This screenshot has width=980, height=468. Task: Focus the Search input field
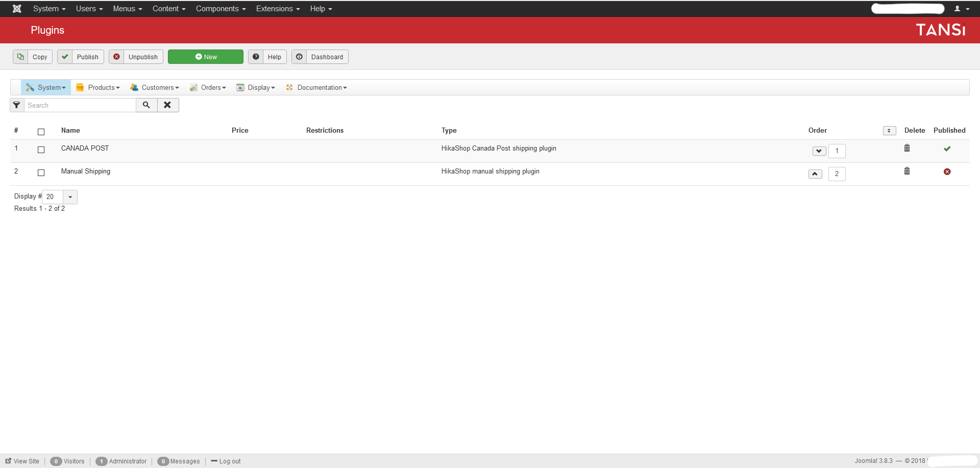(x=80, y=105)
